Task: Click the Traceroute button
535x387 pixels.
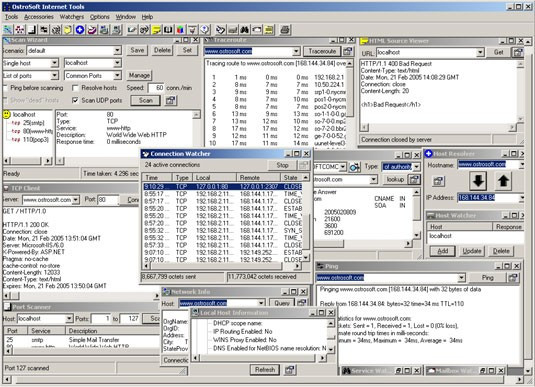Action: point(322,51)
